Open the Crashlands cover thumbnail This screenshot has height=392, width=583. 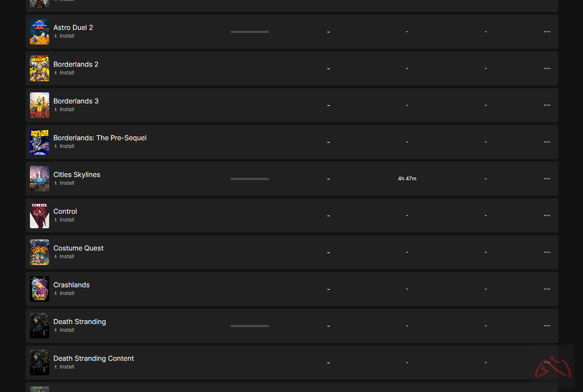pos(39,289)
